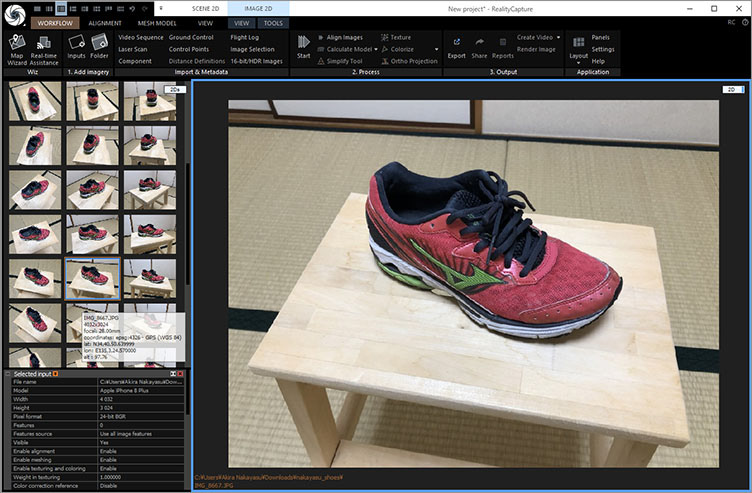Click the Colorize tool

click(398, 49)
